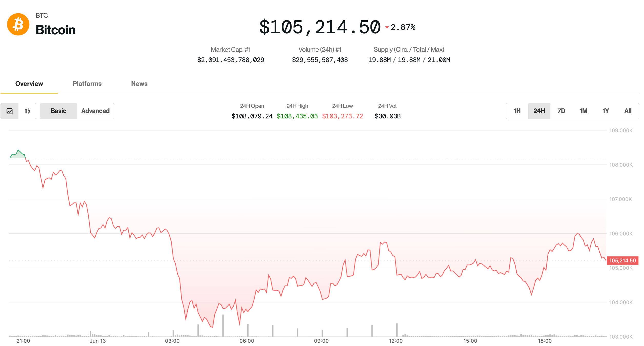Set chart range to 1H
Viewport: 644px width, 346px height.
[517, 111]
